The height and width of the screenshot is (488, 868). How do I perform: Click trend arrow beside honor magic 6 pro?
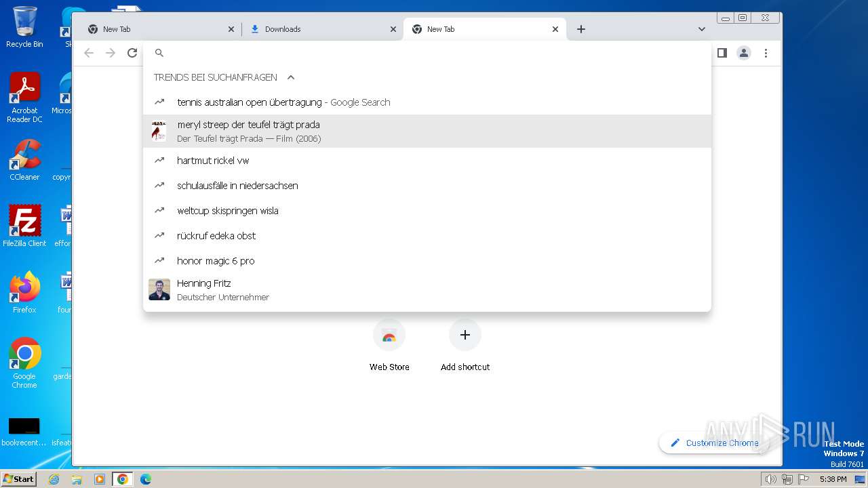tap(159, 261)
